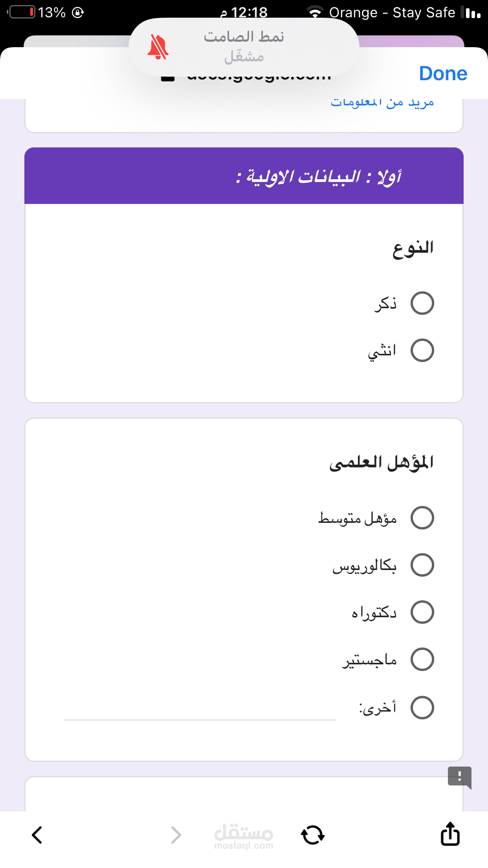Tap the browser back arrow
The width and height of the screenshot is (488, 868).
click(37, 835)
